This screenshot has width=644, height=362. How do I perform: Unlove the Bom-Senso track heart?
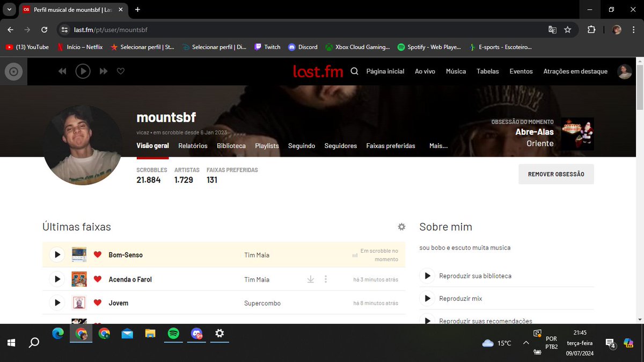(x=98, y=255)
